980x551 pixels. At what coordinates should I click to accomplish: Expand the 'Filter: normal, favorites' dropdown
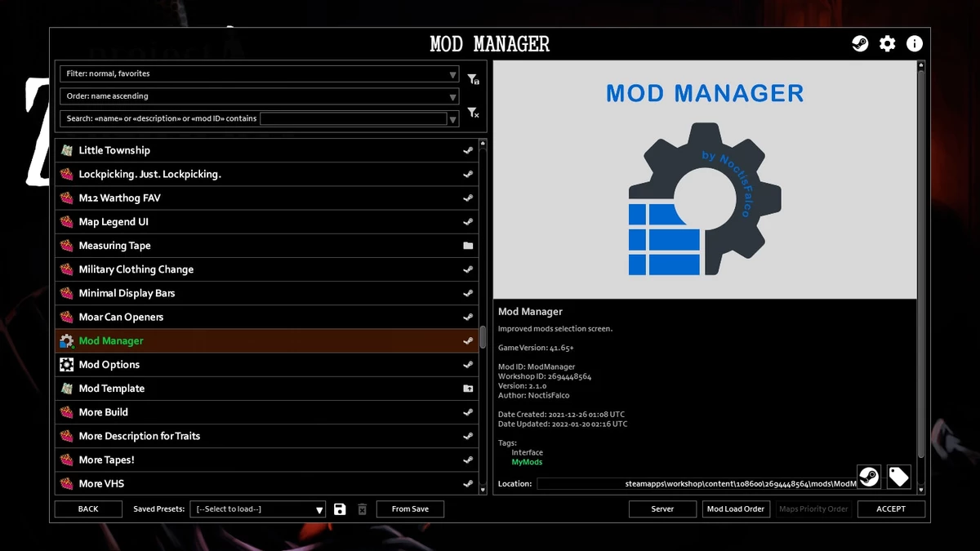tap(259, 74)
